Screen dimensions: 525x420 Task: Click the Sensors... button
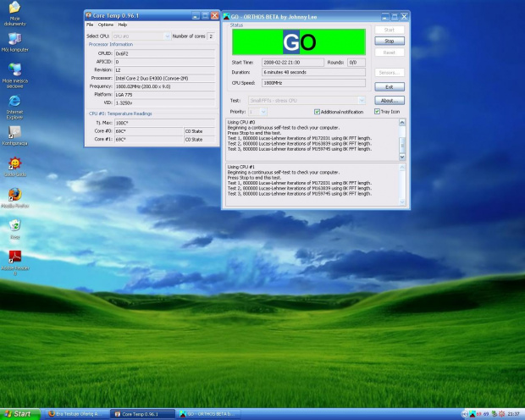(x=390, y=73)
